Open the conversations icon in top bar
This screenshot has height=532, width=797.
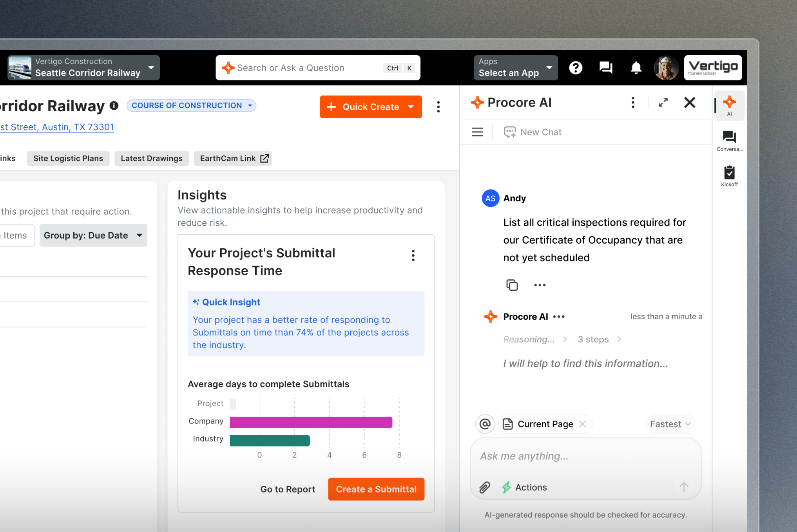606,68
